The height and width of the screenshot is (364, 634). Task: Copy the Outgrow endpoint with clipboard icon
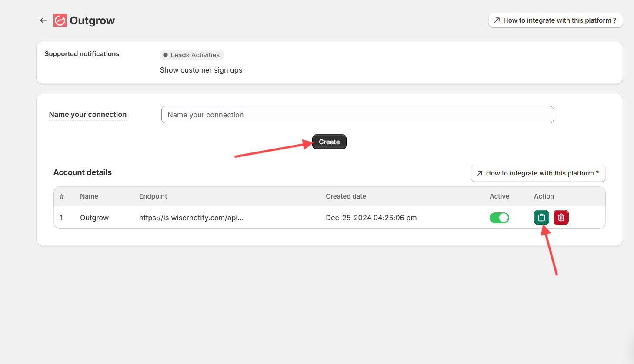tap(541, 218)
